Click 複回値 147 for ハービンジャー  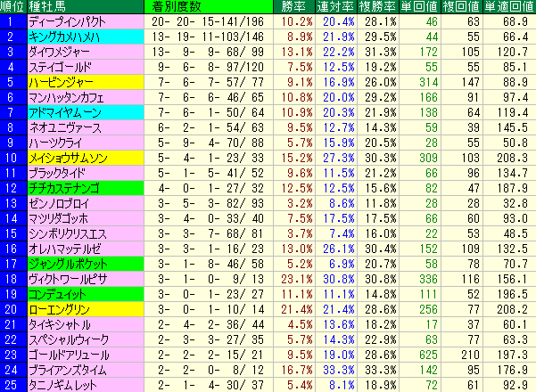[x=462, y=82]
